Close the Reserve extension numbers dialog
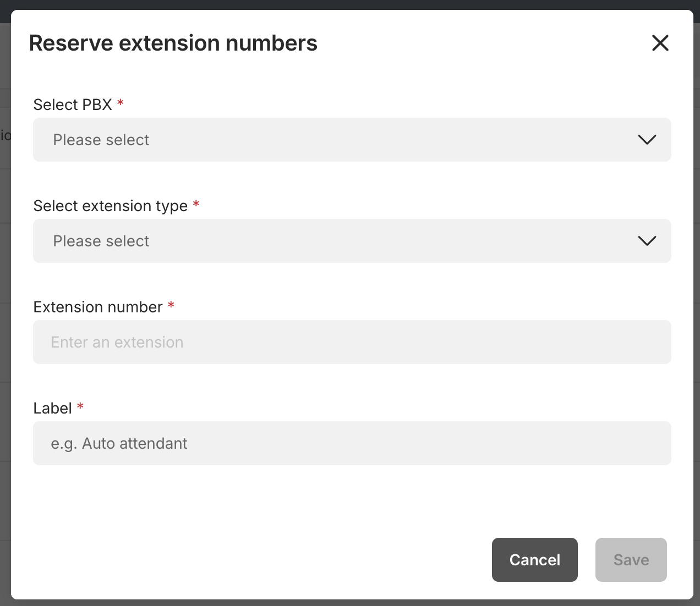Image resolution: width=700 pixels, height=606 pixels. [x=660, y=43]
